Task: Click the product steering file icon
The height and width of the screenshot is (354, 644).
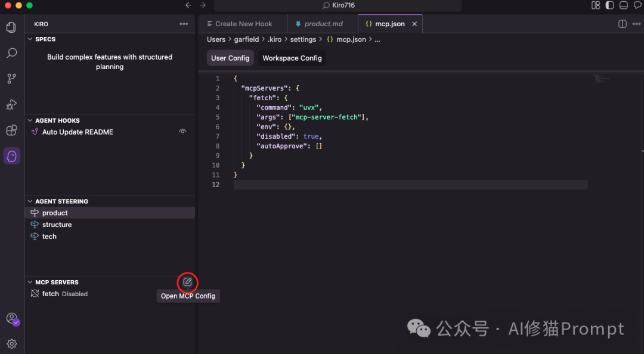Action: (35, 213)
